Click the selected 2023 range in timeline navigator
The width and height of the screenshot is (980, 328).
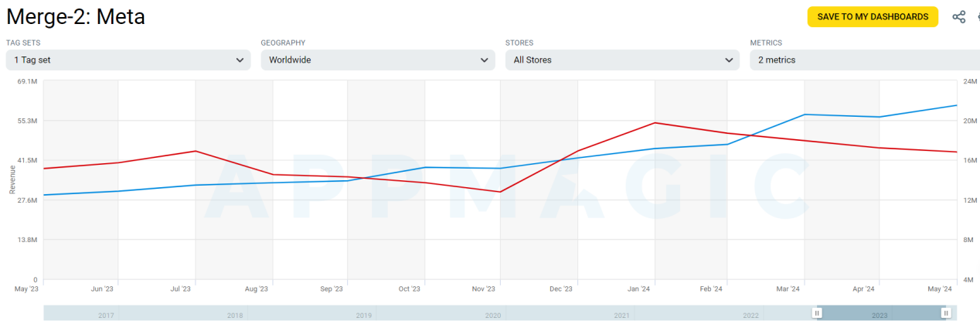pos(880,313)
